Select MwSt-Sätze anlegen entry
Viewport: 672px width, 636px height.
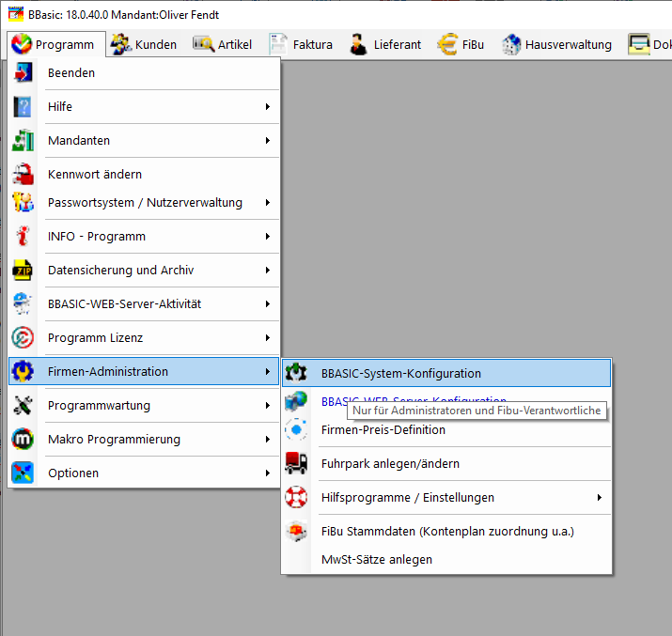click(446, 559)
